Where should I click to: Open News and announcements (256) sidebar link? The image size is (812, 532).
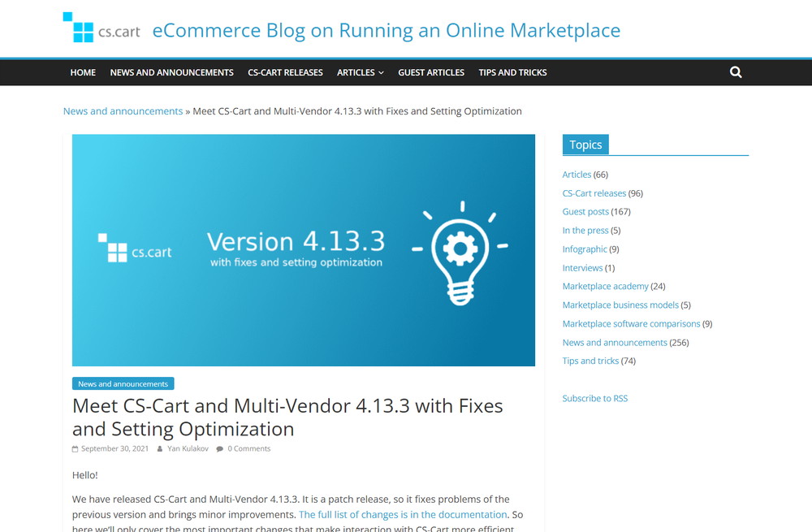coord(615,343)
